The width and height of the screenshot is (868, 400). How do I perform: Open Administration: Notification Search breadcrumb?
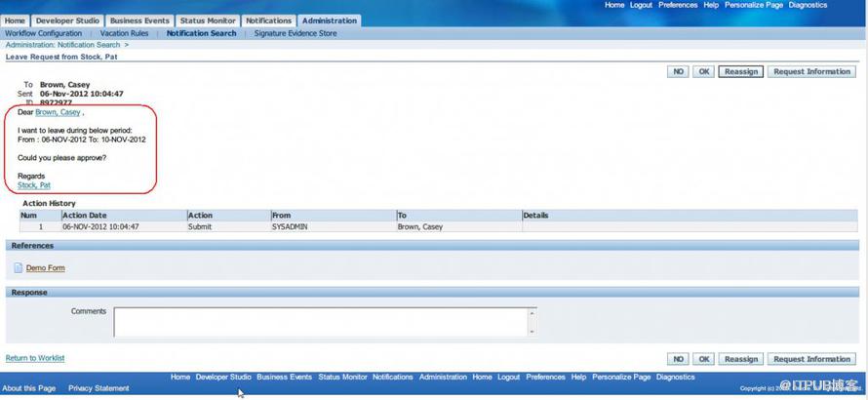coord(62,45)
